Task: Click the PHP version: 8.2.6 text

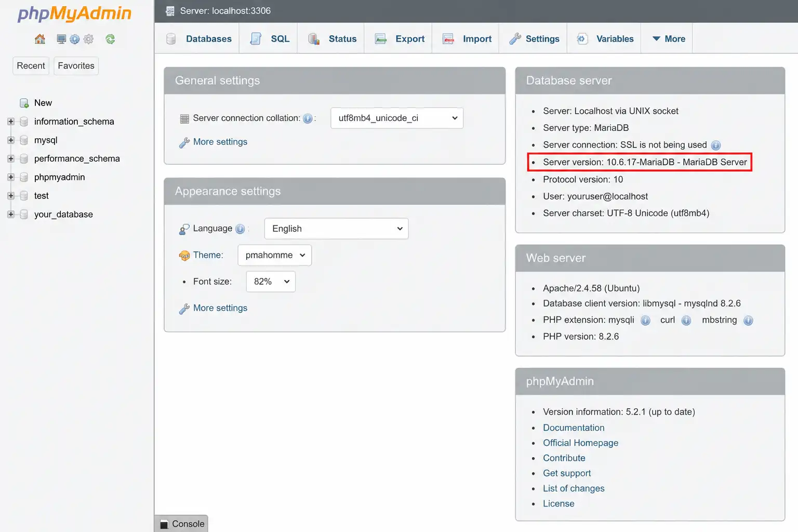Action: [x=581, y=336]
